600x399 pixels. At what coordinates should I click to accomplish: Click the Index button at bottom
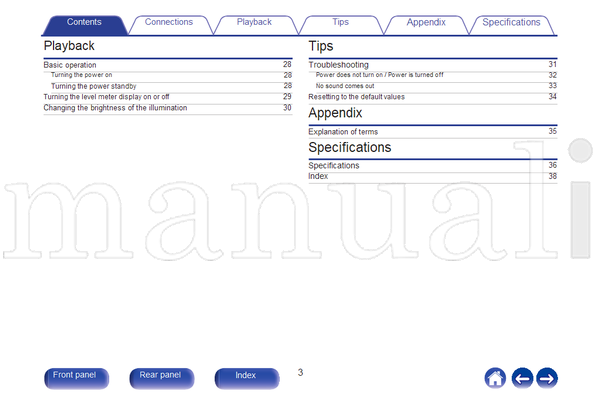click(x=247, y=378)
